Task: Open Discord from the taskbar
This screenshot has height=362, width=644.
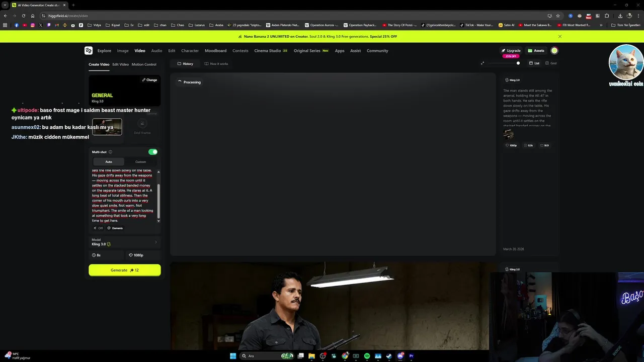Action: point(400,356)
